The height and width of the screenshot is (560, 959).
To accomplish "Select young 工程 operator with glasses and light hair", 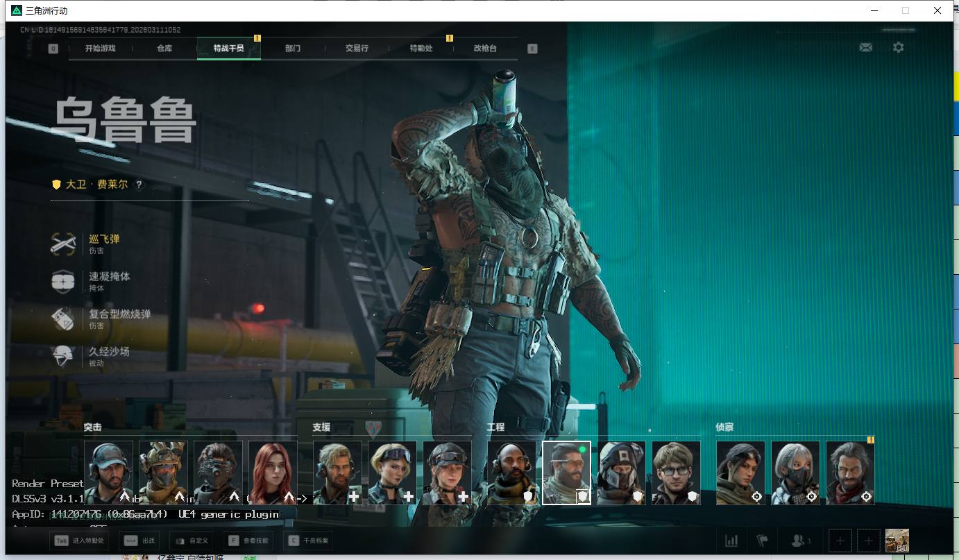I will click(x=676, y=473).
